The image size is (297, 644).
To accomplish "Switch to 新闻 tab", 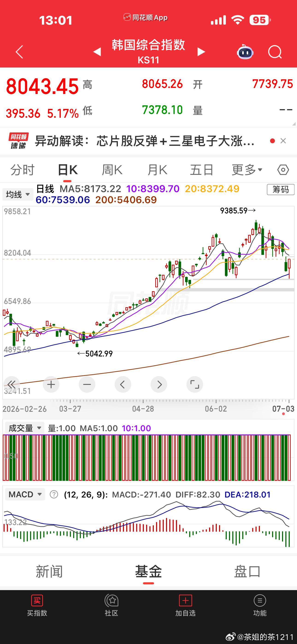I will [49, 571].
